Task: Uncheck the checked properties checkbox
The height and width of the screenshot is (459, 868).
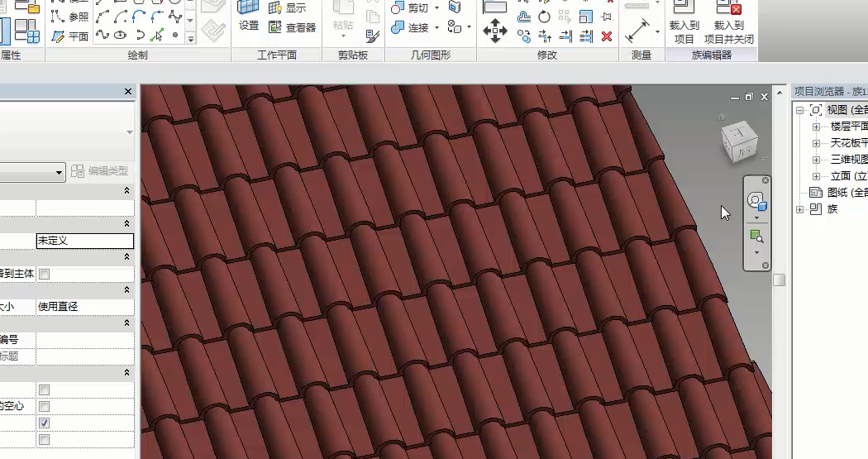Action: pyautogui.click(x=45, y=423)
